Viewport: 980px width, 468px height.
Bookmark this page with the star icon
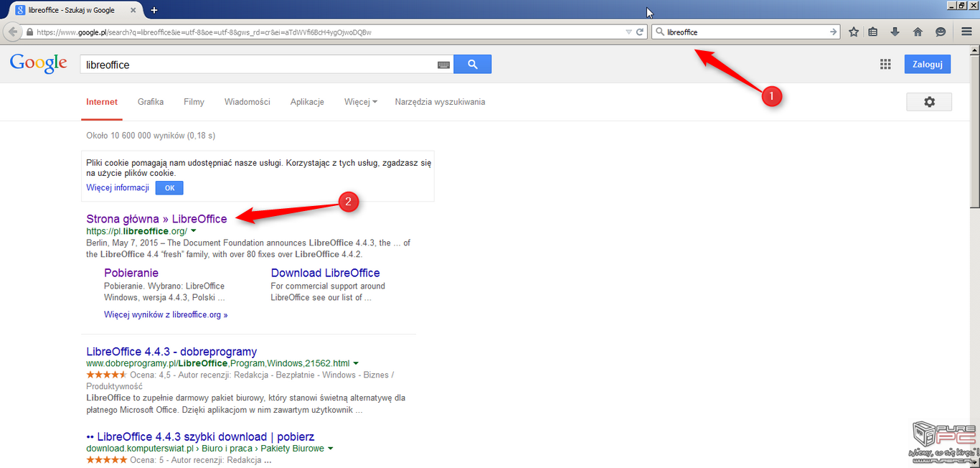[854, 32]
